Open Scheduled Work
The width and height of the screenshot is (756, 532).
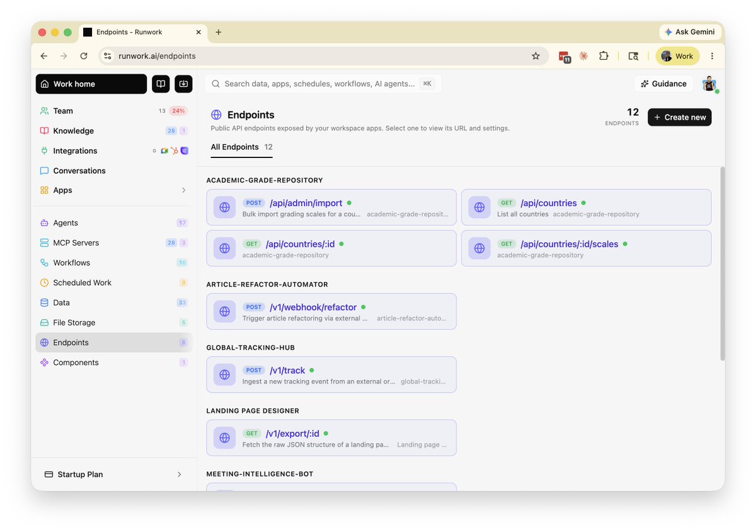[114, 283]
